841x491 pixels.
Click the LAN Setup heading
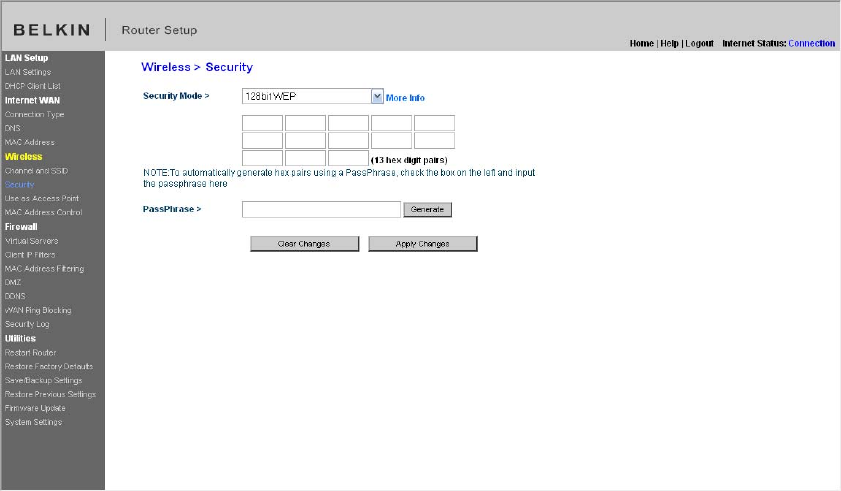pos(26,58)
